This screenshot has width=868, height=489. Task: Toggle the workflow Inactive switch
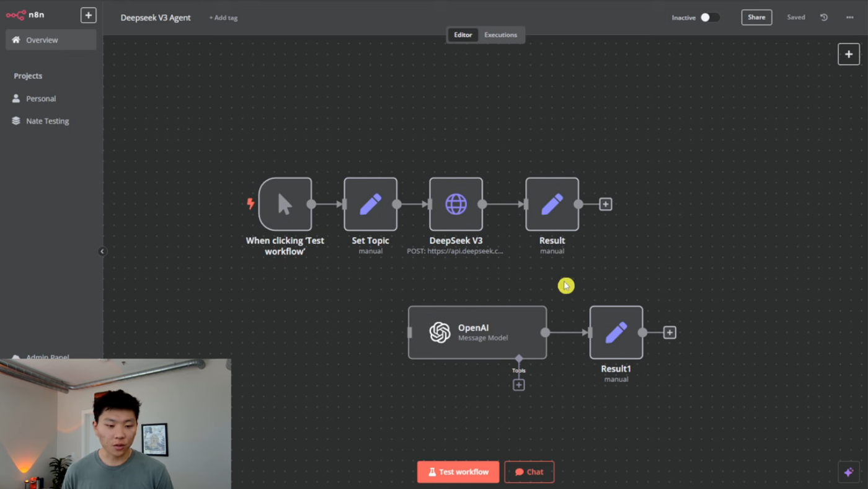tap(710, 17)
